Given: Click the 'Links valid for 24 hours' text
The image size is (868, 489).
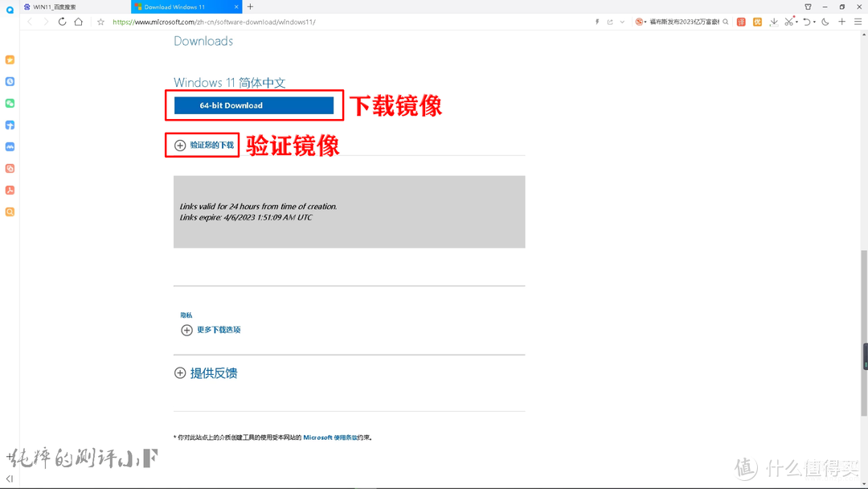Looking at the screenshot, I should tap(258, 207).
